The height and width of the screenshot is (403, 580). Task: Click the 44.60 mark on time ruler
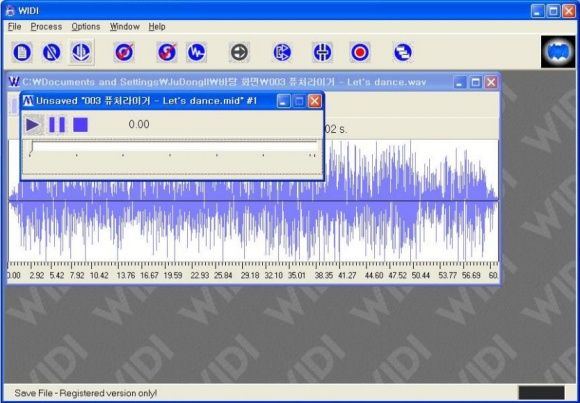click(374, 276)
